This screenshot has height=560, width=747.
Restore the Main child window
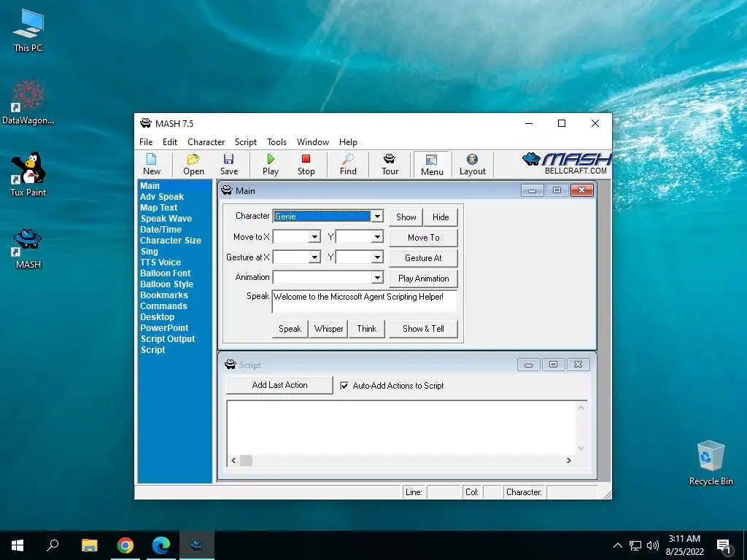(x=557, y=190)
